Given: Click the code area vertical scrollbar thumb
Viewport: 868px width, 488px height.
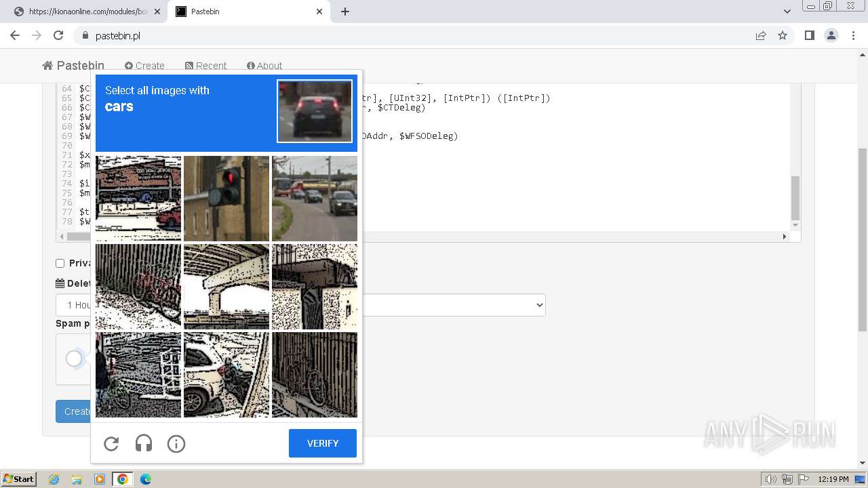Looking at the screenshot, I should pos(795,198).
